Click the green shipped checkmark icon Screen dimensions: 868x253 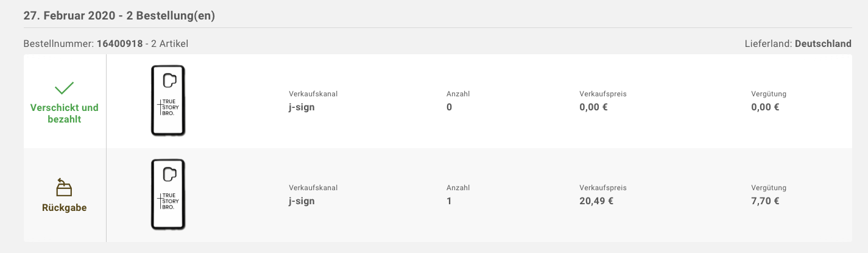pyautogui.click(x=64, y=88)
